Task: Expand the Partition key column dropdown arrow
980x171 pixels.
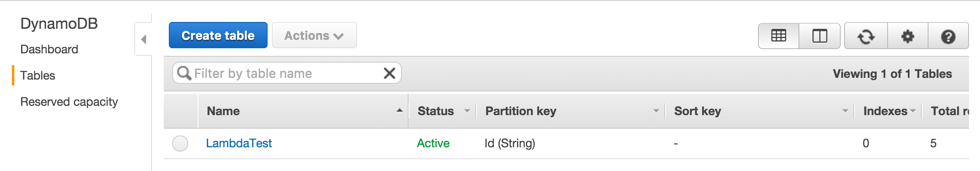Action: pyautogui.click(x=656, y=111)
